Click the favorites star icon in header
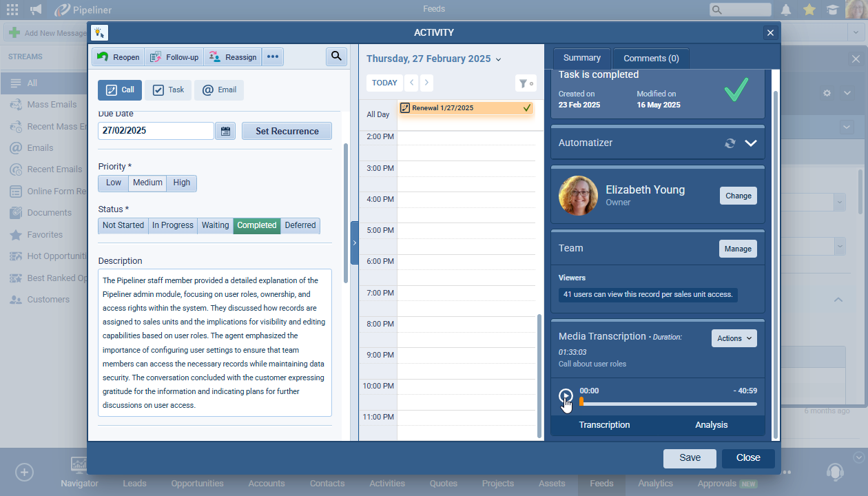This screenshot has width=868, height=496. (809, 10)
